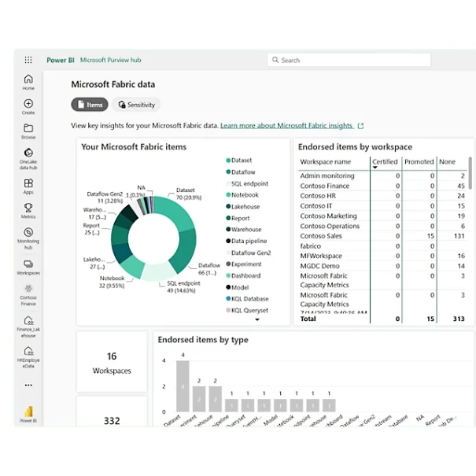Show more sidebar items ellipsis
The width and height of the screenshot is (476, 476).
(28, 386)
